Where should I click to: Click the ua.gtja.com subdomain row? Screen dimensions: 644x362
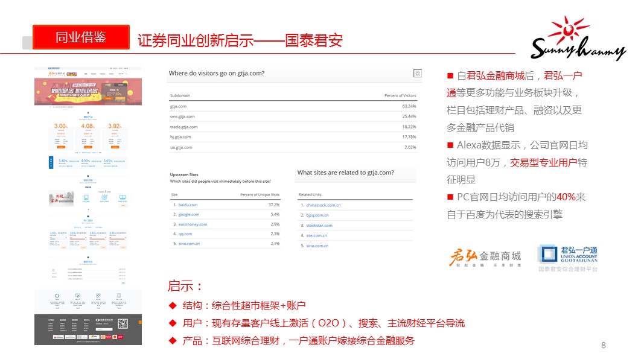[293, 147]
